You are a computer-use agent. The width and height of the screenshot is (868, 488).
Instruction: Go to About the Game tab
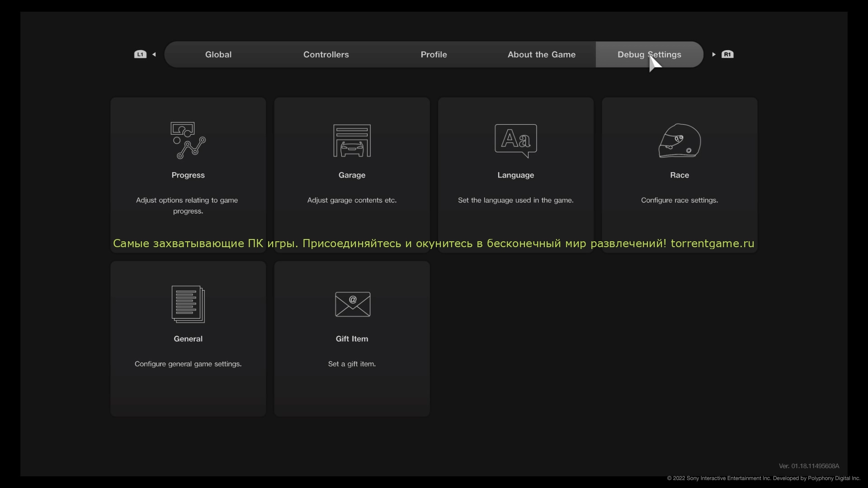point(541,55)
